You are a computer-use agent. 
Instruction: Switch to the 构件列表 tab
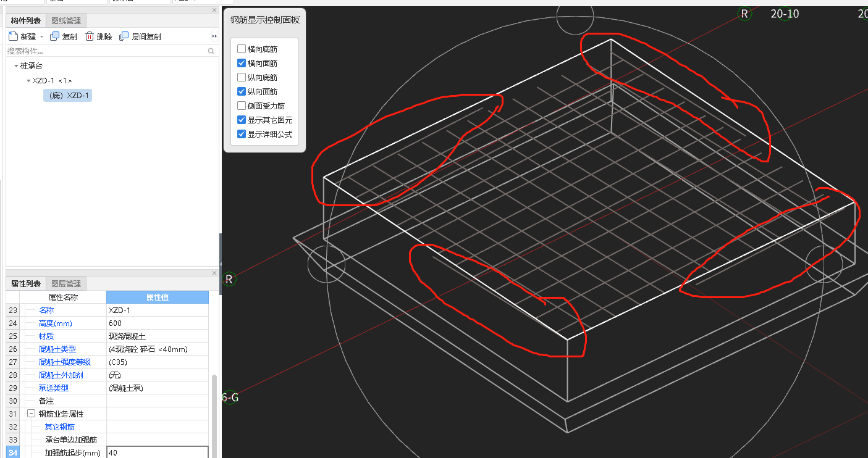[26, 21]
